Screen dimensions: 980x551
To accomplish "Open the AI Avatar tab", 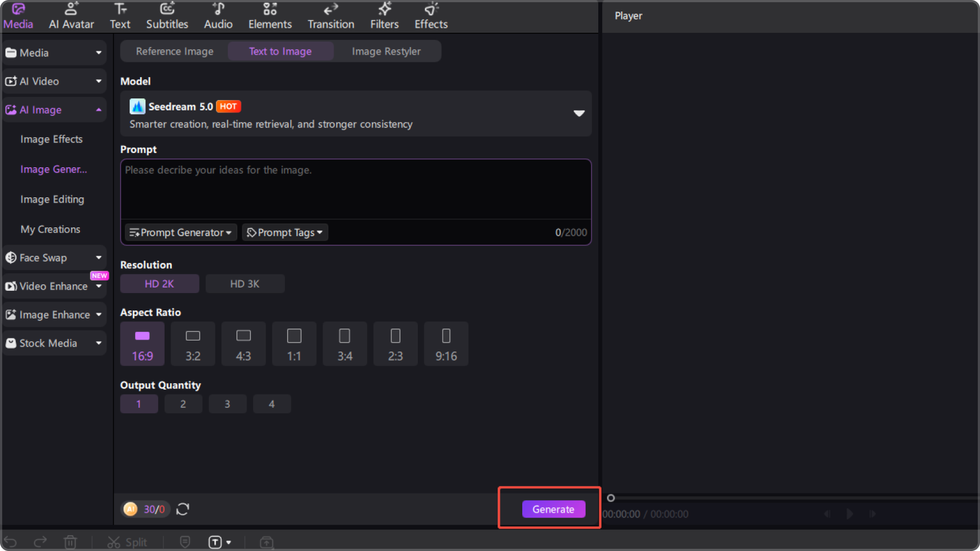I will tap(71, 16).
